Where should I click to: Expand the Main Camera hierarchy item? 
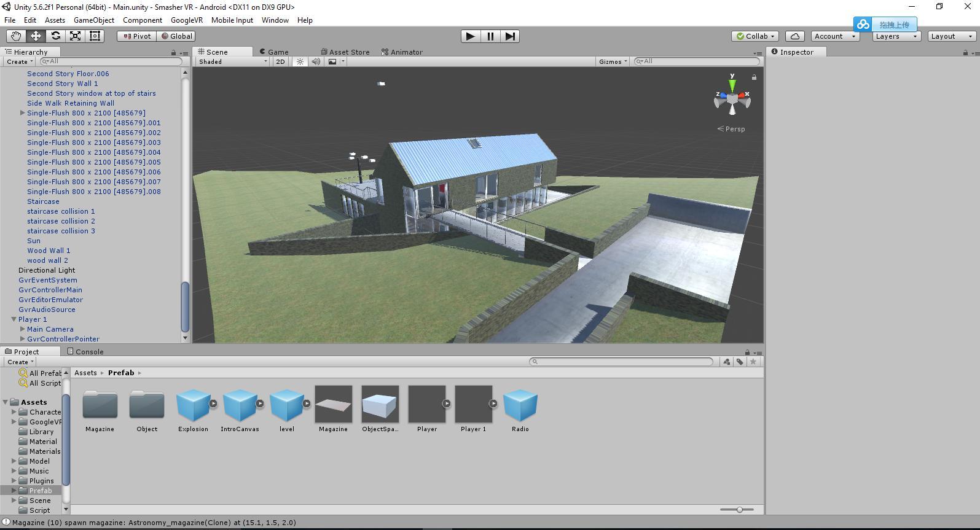click(23, 329)
